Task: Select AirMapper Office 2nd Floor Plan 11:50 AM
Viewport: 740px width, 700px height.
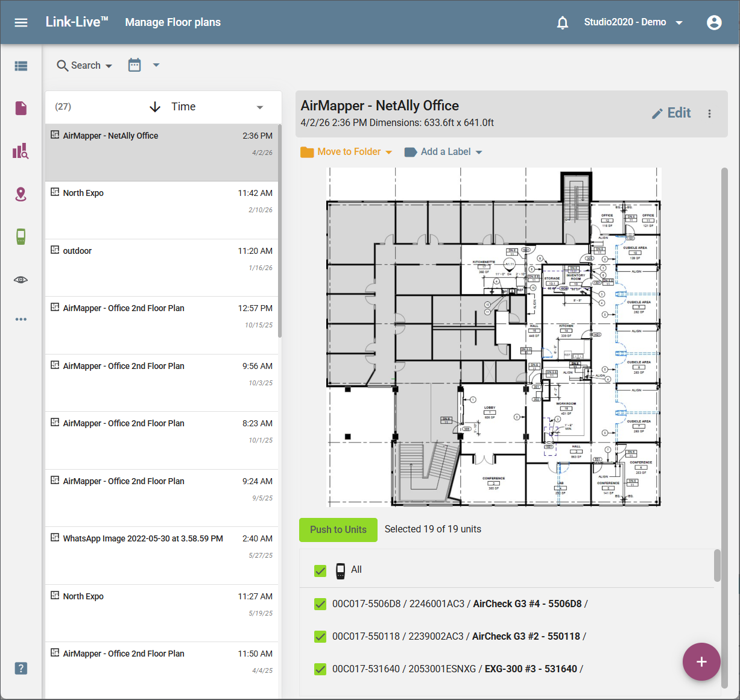Action: 162,670
